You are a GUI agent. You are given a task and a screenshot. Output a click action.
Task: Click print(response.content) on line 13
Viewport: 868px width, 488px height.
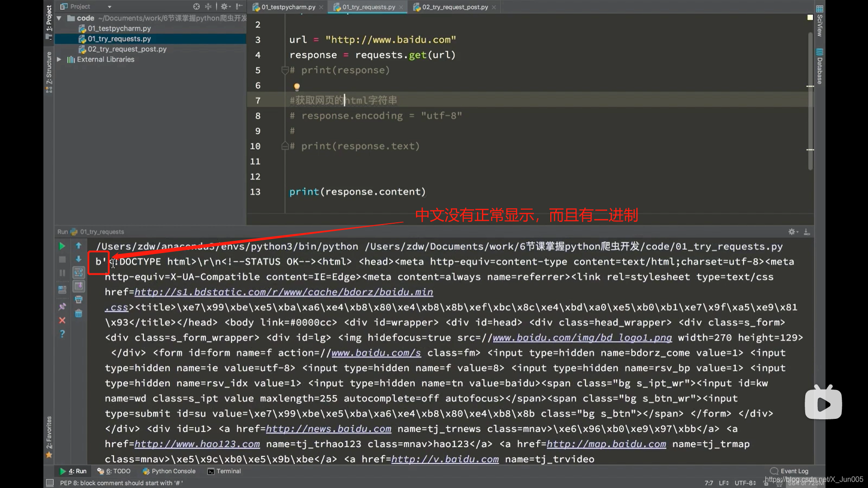coord(357,192)
